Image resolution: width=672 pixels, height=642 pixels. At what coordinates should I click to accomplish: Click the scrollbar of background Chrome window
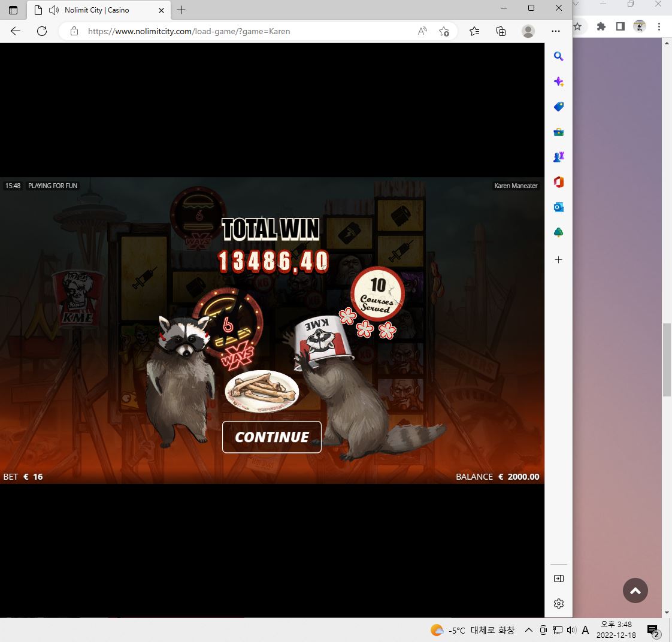click(x=667, y=360)
